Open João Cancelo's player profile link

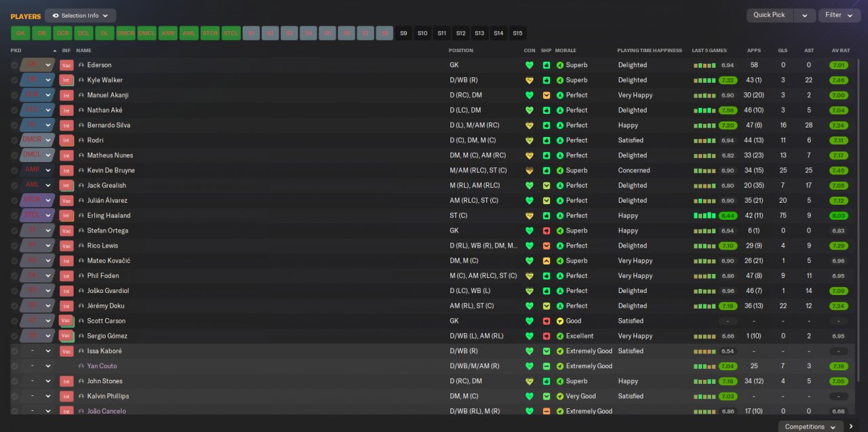pos(106,411)
